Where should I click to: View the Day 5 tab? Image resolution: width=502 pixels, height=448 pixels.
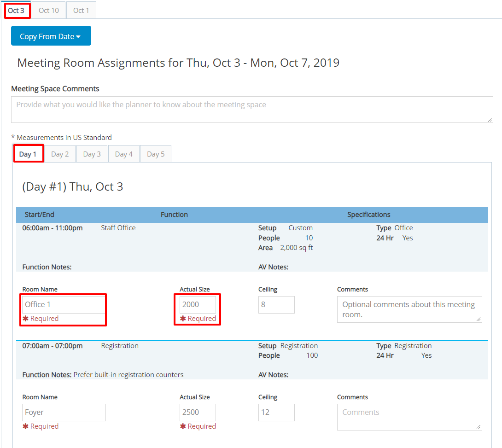(156, 154)
